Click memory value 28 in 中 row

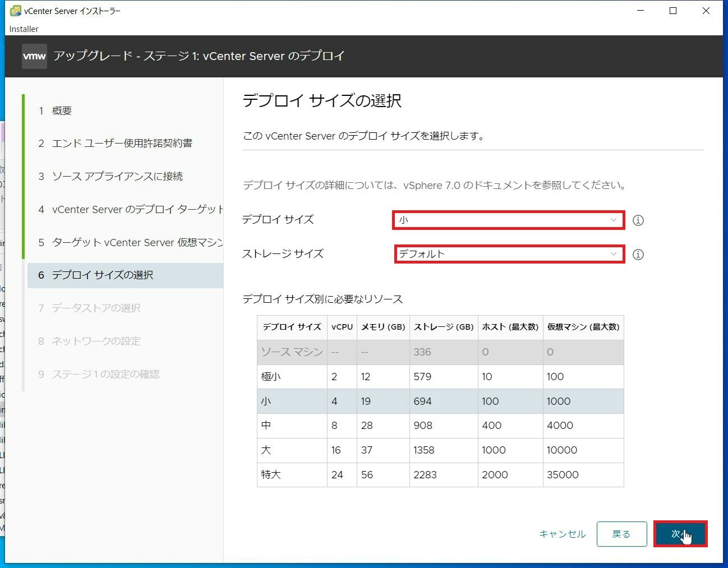tap(367, 426)
